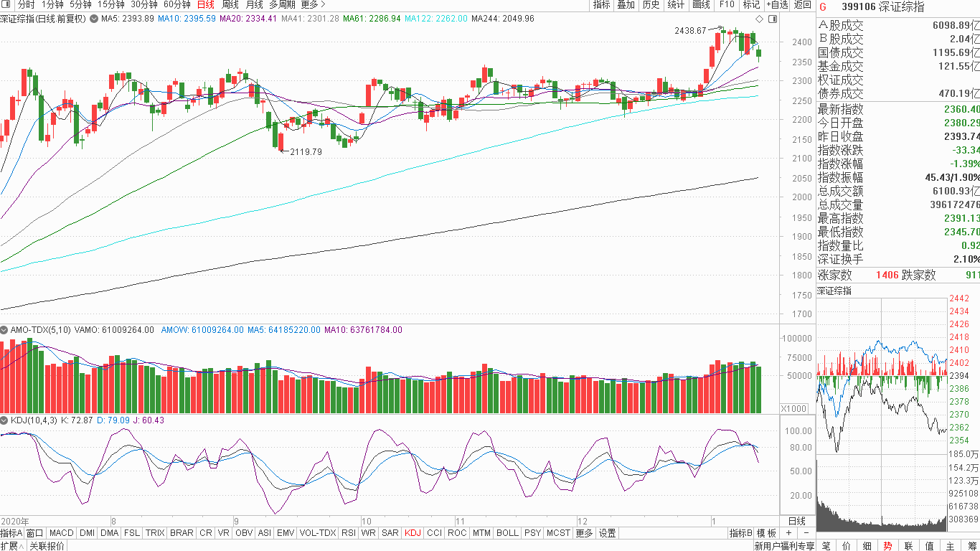This screenshot has width=980, height=551.
Task: Open the 扩展 expand dropdown
Action: coord(11,545)
